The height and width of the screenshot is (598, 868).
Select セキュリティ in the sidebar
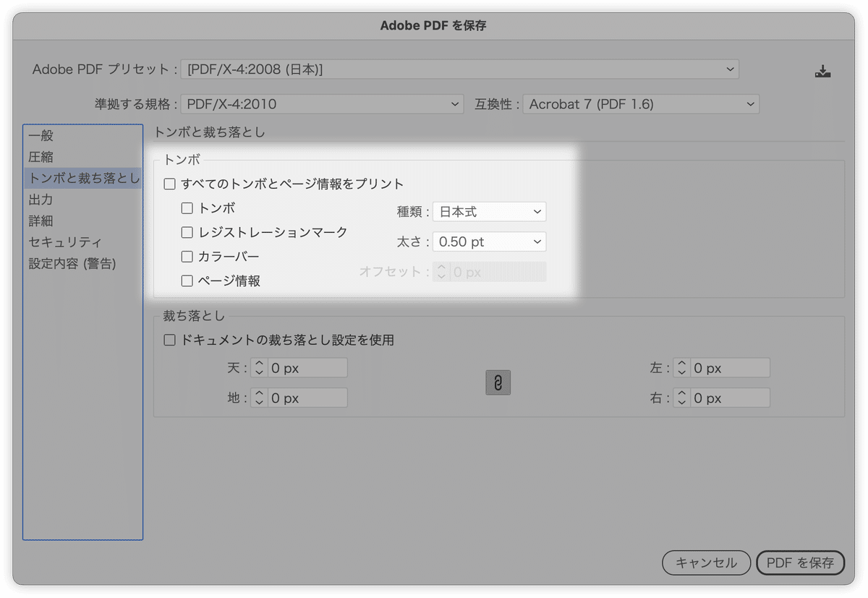point(82,242)
